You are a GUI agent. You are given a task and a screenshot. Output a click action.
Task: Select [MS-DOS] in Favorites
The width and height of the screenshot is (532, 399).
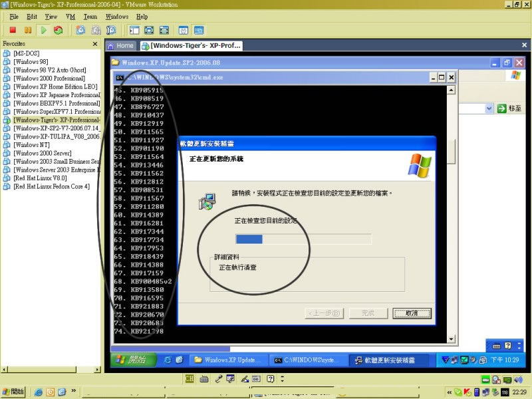tap(27, 53)
